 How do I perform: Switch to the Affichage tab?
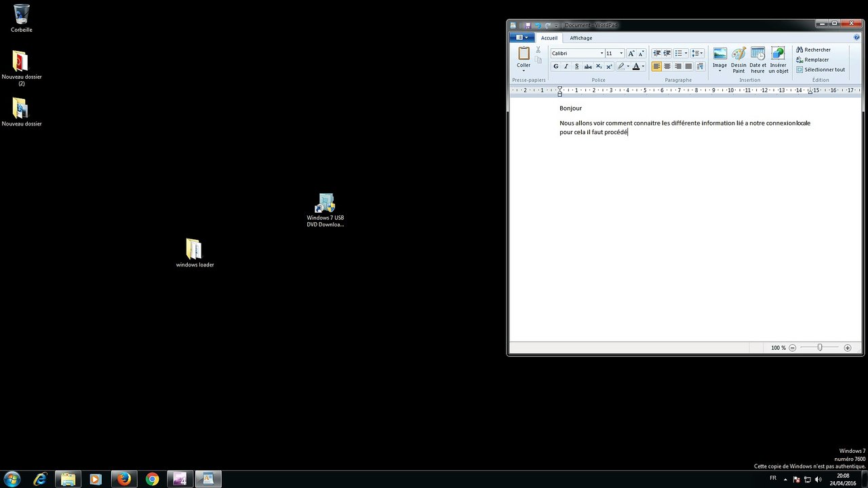coord(581,38)
